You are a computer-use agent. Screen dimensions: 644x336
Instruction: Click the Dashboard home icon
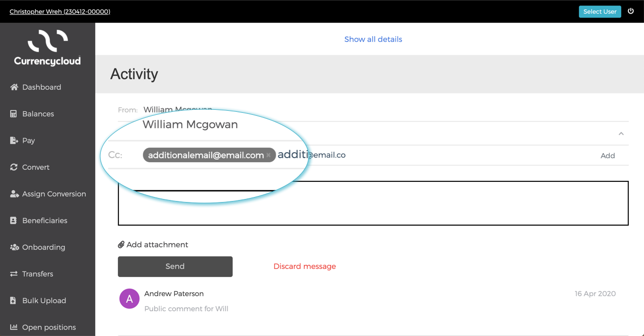[x=14, y=87]
